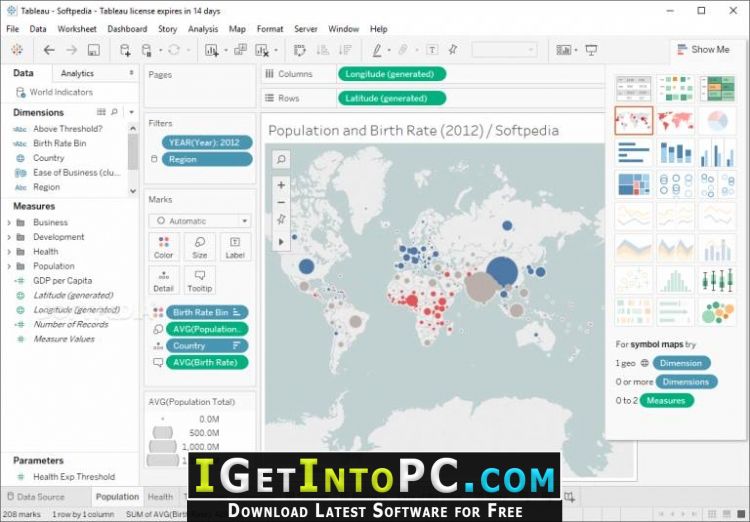Open the Marks type Automatic dropdown

coord(199,221)
